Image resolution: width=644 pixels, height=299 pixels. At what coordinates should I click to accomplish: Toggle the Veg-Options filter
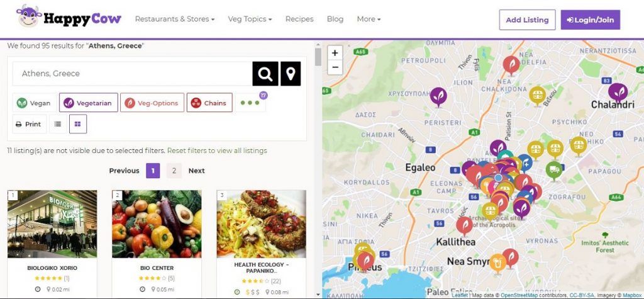(152, 103)
